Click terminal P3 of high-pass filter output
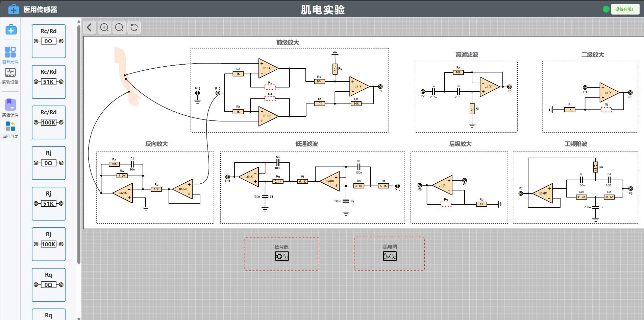Image resolution: width=644 pixels, height=320 pixels. click(509, 87)
